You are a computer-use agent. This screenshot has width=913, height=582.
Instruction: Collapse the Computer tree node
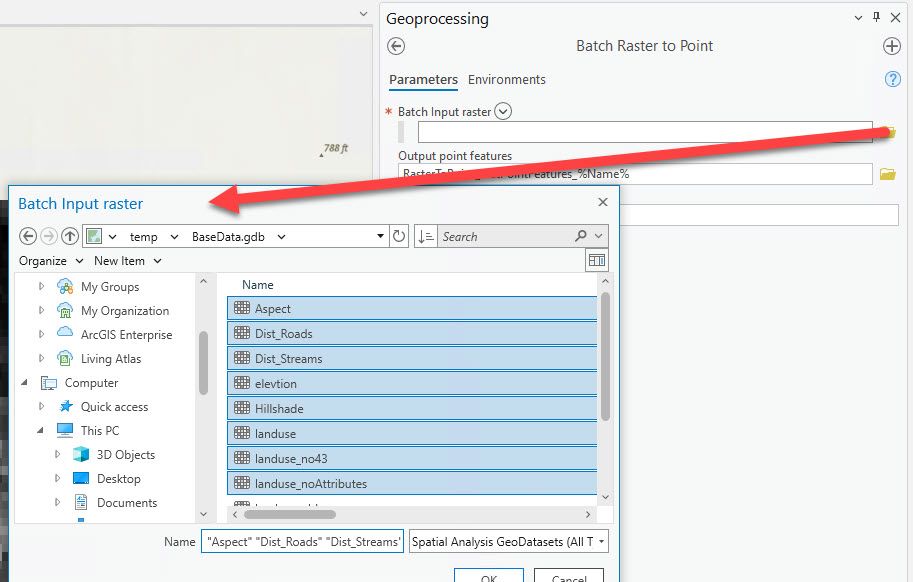tap(24, 382)
